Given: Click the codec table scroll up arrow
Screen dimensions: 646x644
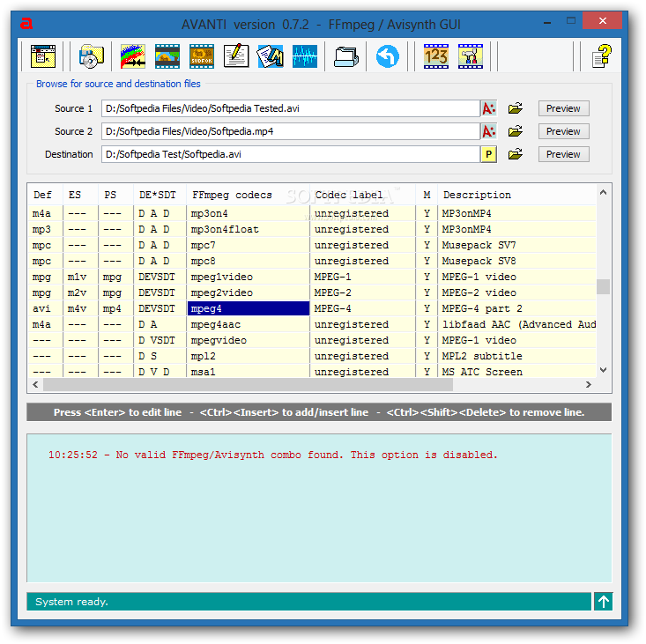Looking at the screenshot, I should point(603,192).
